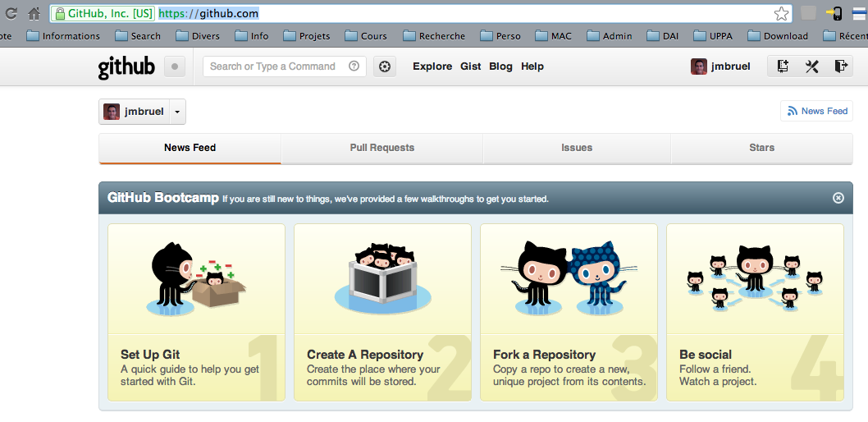Click the green GitHub, Inc. security lock badge
Viewport: 868px width, 422px height.
(104, 13)
